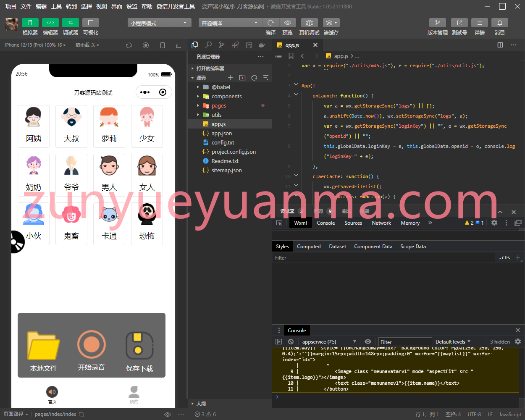Open the search icon in sidebar
The image size is (525, 420).
(x=208, y=45)
